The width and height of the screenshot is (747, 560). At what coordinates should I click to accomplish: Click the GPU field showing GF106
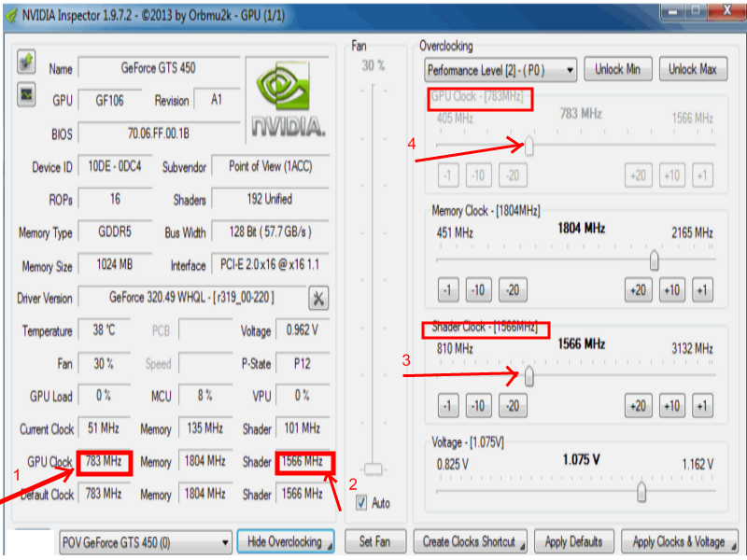(110, 100)
